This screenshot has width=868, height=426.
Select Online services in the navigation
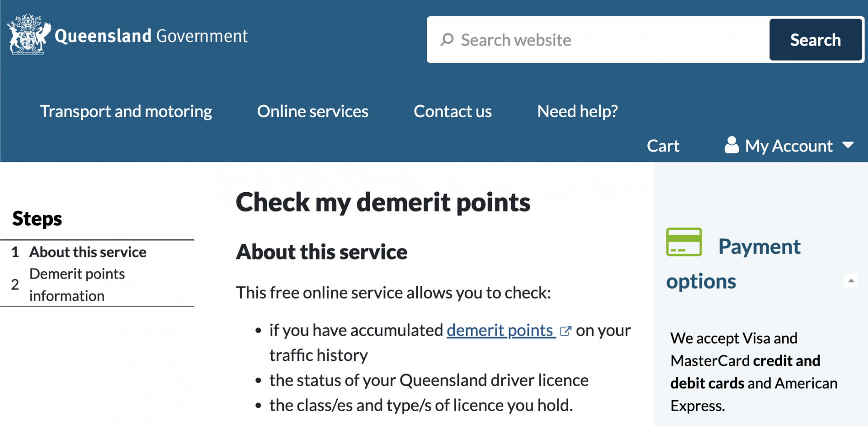click(x=312, y=111)
